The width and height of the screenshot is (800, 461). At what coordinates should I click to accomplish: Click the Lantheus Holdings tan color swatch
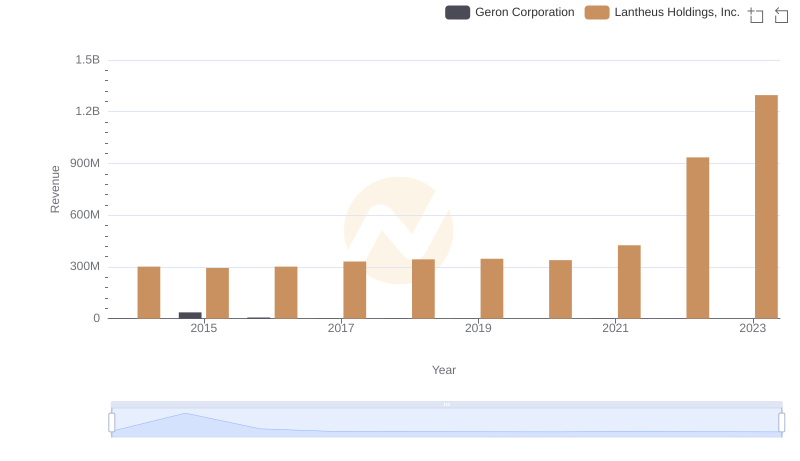pyautogui.click(x=597, y=12)
